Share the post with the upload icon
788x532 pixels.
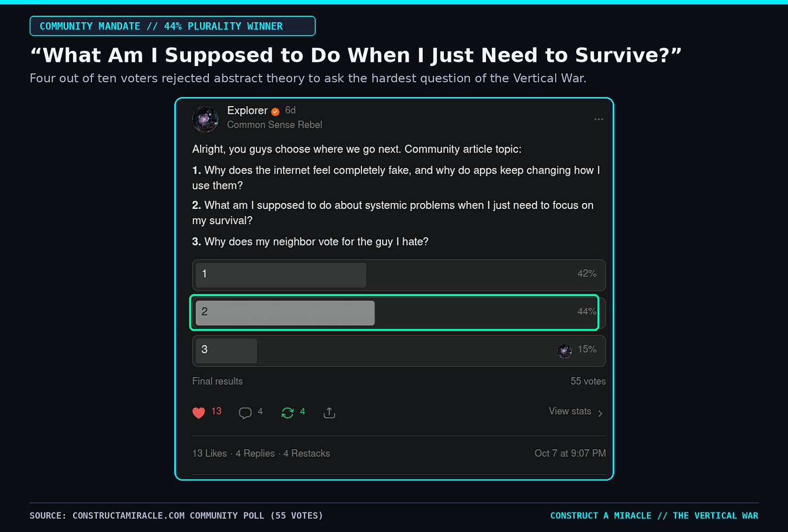tap(329, 413)
